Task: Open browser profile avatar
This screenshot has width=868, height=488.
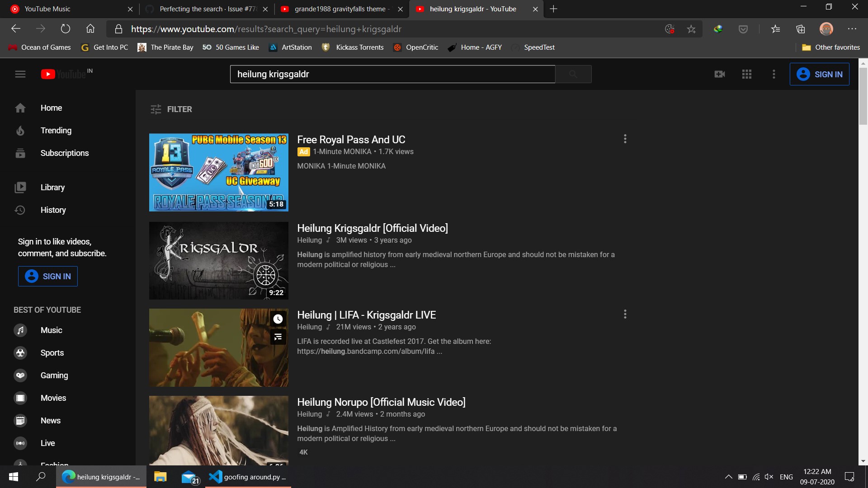Action: point(826,29)
